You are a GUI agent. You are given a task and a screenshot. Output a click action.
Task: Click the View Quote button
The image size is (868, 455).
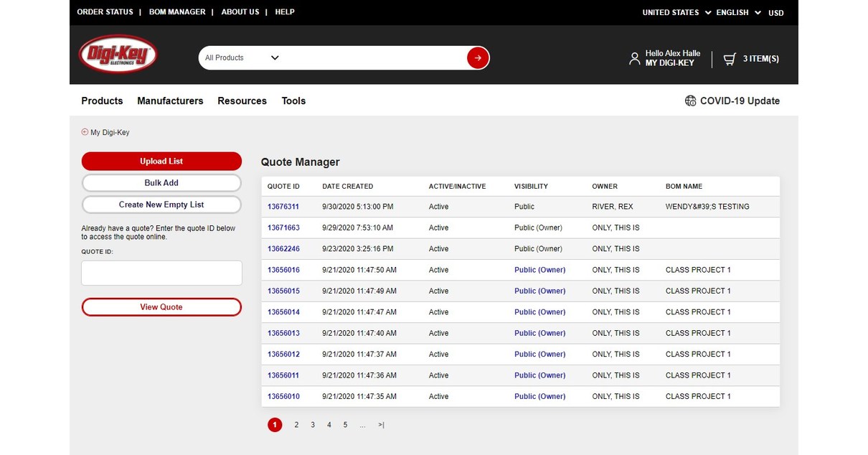[161, 306]
